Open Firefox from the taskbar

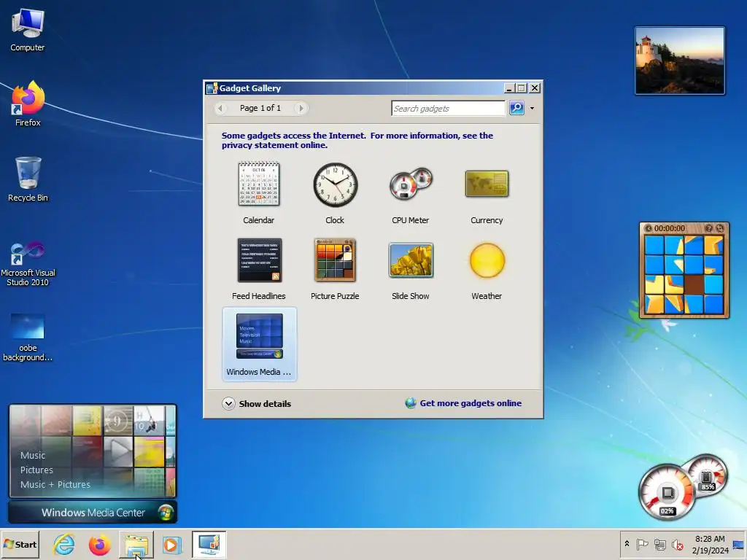[99, 544]
